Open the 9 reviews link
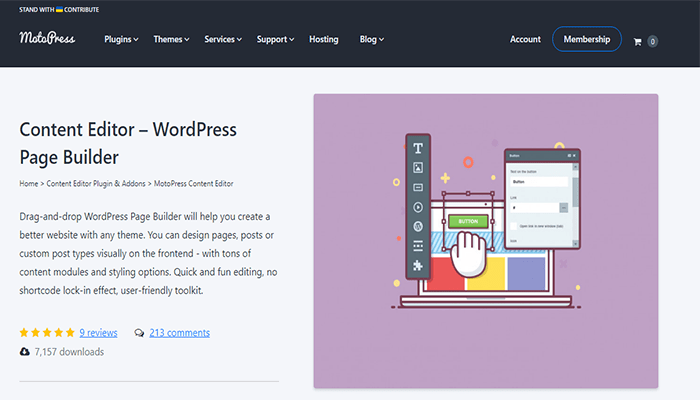 click(98, 333)
